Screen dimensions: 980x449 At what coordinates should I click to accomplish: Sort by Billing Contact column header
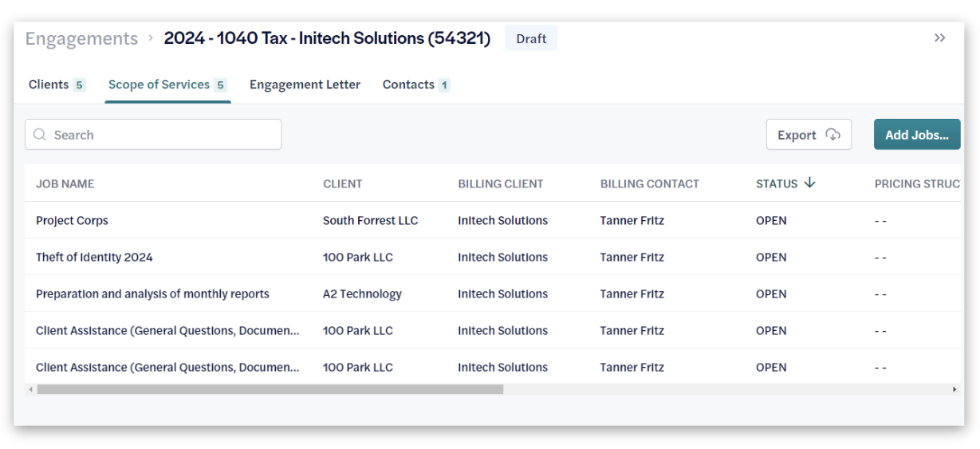(x=650, y=183)
